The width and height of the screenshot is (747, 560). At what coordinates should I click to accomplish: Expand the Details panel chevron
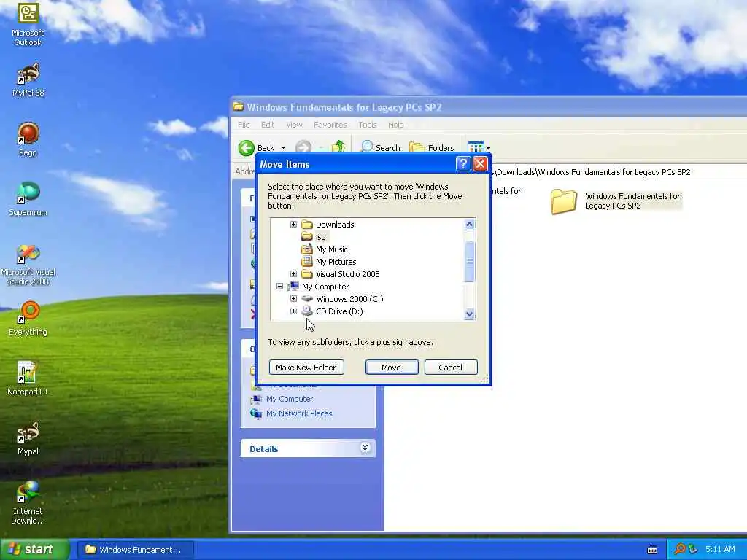(365, 448)
